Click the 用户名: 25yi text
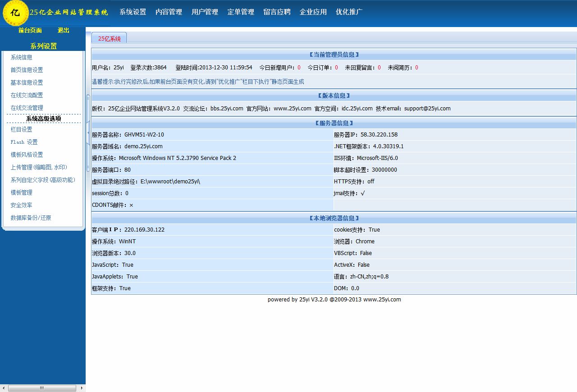Viewport: 577px width, 392px height. pos(108,68)
